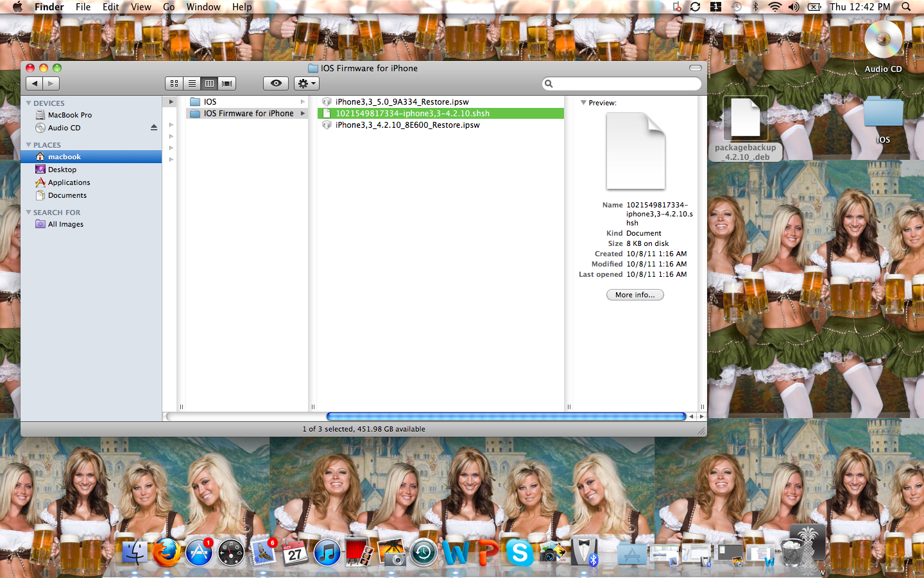The height and width of the screenshot is (578, 924).
Task: Select iPhone3,3_4.2.10_8E600_Restore.ipsw file
Action: pos(441,125)
